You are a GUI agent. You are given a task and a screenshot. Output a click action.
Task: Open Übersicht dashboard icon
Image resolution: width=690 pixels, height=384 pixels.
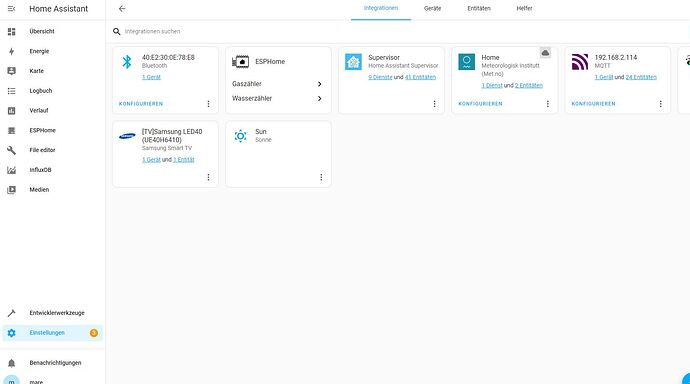click(11, 31)
